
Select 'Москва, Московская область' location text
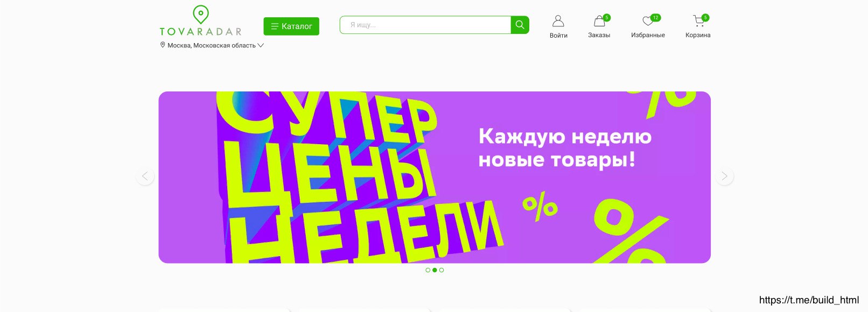pyautogui.click(x=212, y=46)
